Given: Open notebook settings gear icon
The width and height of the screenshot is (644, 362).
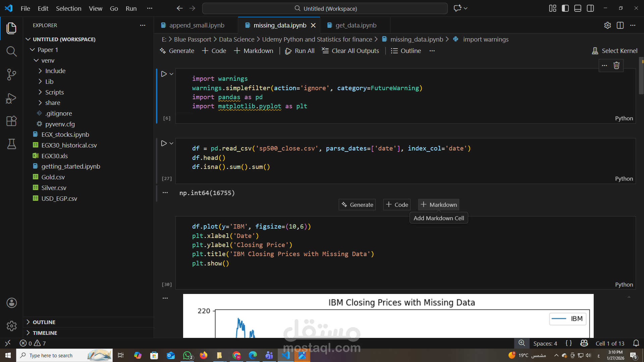Looking at the screenshot, I should pos(607,25).
